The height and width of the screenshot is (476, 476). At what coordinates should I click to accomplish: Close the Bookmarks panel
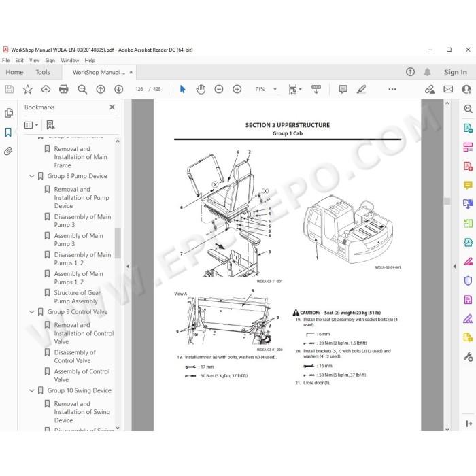coord(112,107)
